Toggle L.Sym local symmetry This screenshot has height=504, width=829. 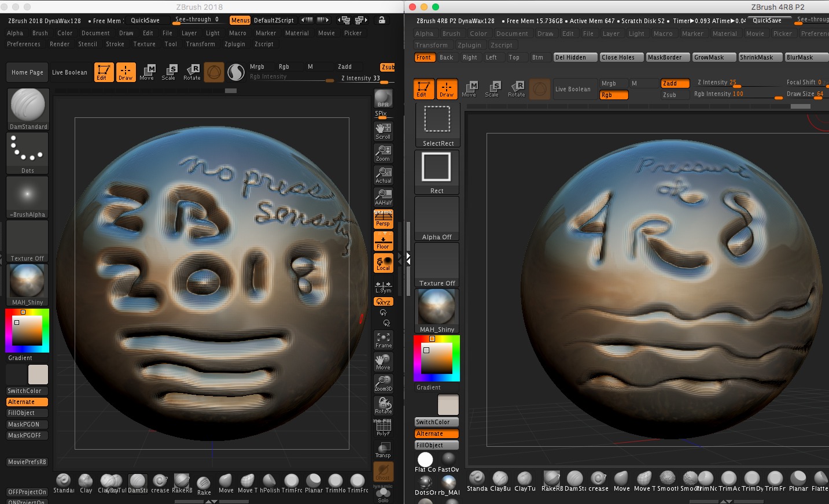(383, 287)
